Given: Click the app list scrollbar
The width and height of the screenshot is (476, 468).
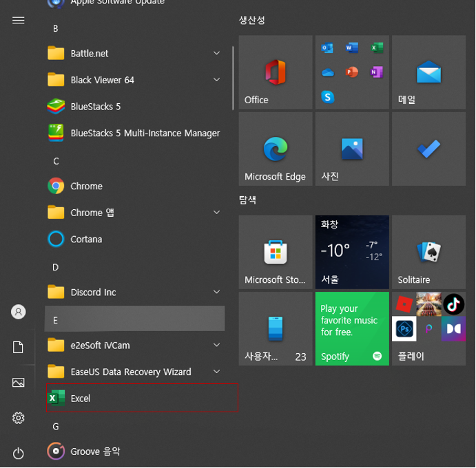Looking at the screenshot, I should pyautogui.click(x=233, y=78).
